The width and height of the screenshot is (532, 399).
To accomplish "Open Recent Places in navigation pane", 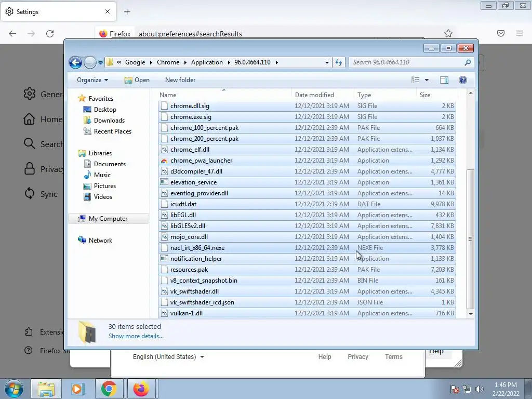I will [x=112, y=131].
